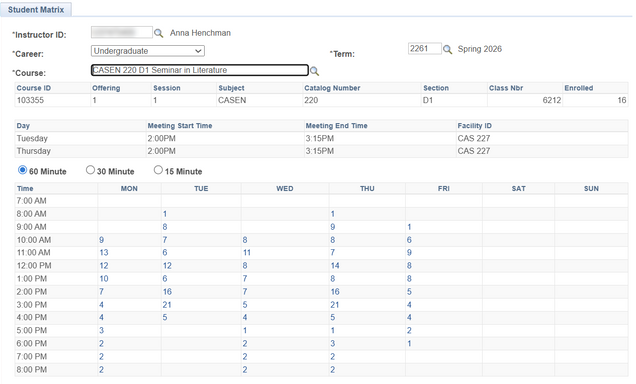Open Monday 5:00 PM count 3 link

[101, 330]
